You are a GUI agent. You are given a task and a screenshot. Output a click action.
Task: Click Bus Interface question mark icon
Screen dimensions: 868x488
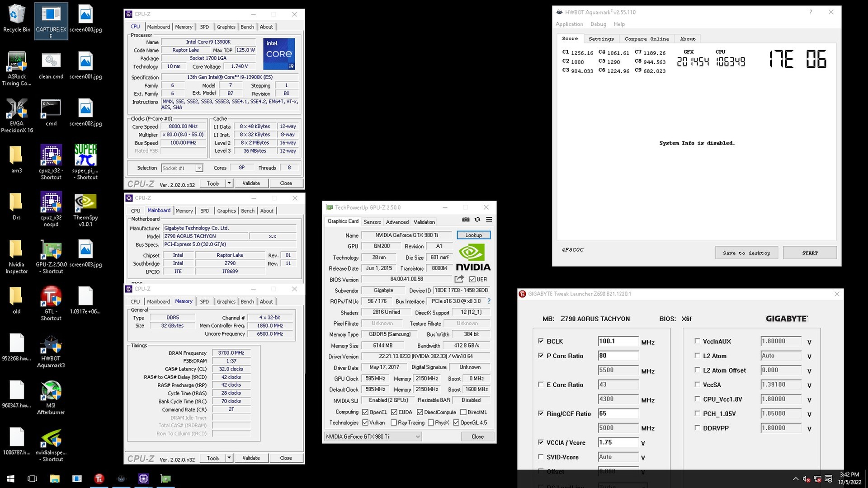pos(489,301)
